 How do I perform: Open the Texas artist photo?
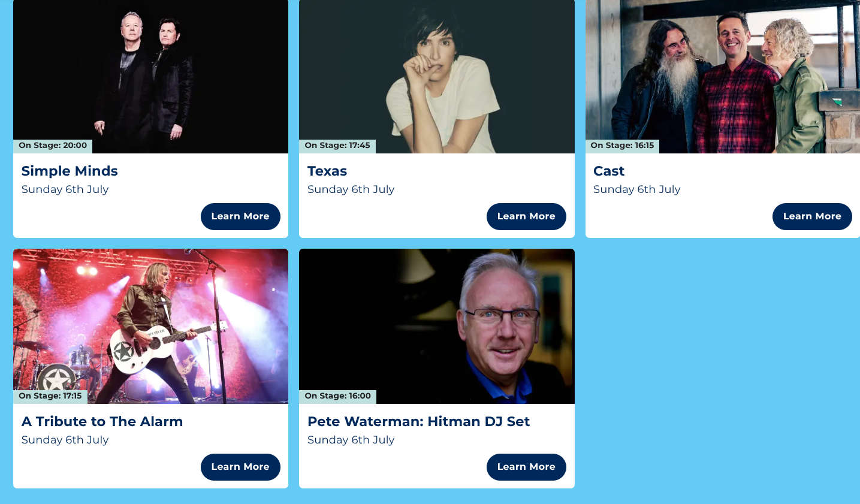[437, 76]
